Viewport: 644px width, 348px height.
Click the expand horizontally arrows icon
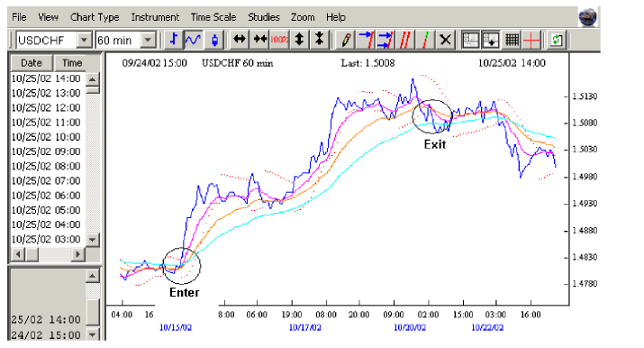click(x=240, y=40)
